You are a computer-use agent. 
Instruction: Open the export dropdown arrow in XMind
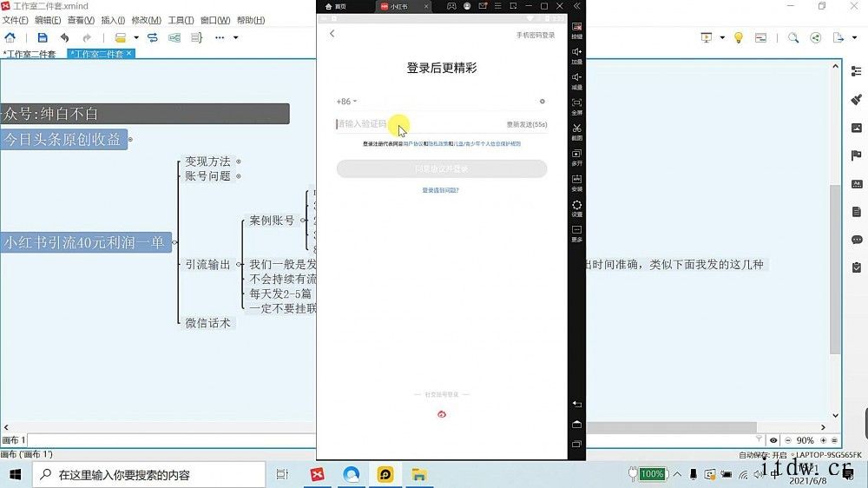click(x=855, y=37)
